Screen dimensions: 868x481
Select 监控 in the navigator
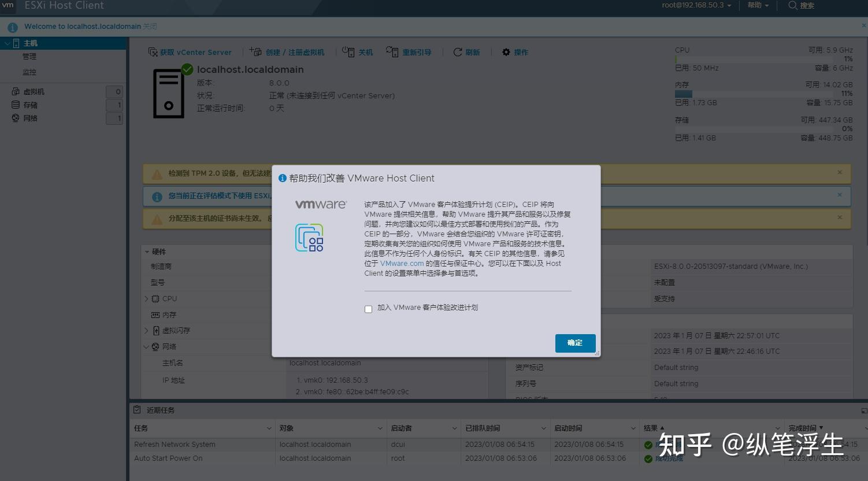tap(29, 72)
